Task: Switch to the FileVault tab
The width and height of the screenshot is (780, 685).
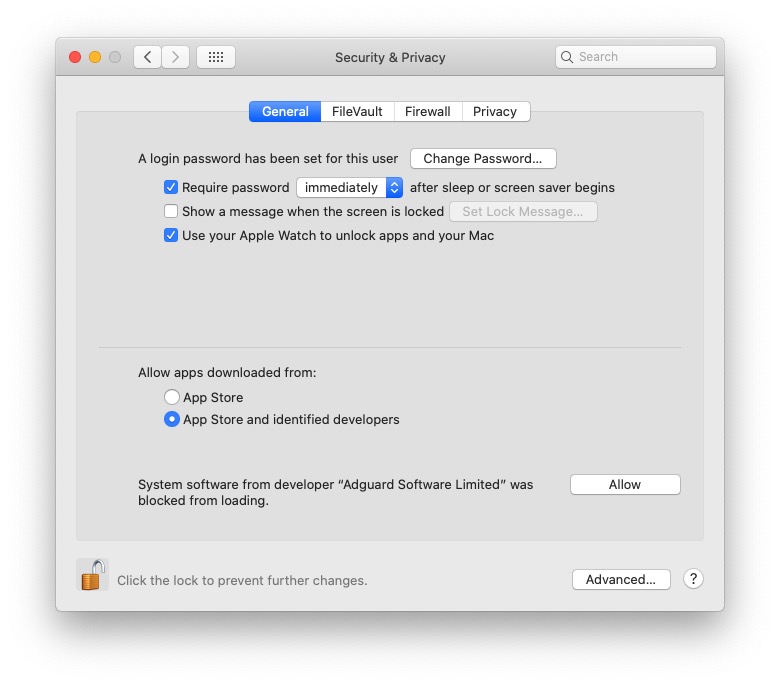Action: [357, 112]
